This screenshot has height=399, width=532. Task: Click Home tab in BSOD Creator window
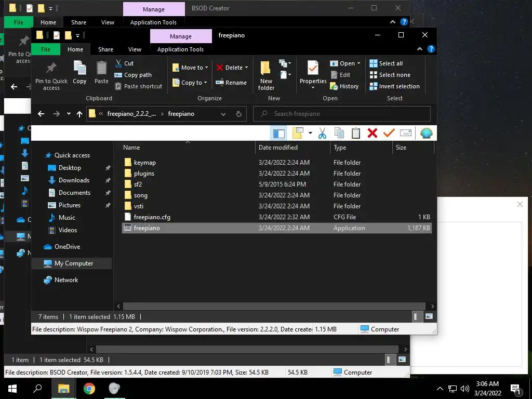tap(48, 22)
